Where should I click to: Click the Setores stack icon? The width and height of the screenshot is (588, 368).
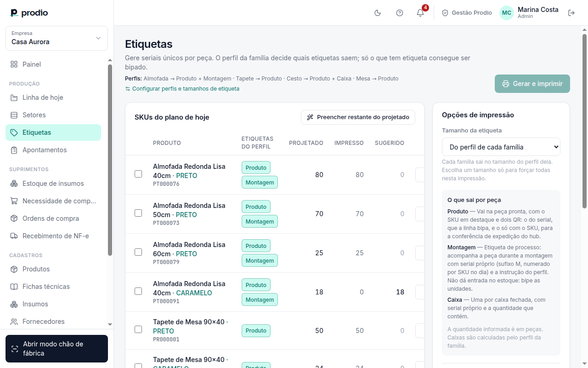tap(14, 115)
